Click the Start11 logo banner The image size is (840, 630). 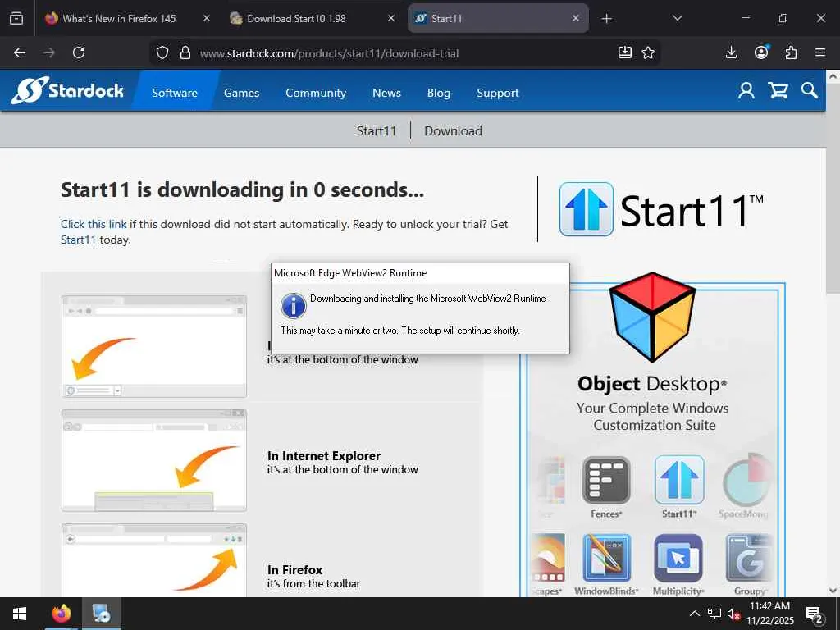pos(661,209)
